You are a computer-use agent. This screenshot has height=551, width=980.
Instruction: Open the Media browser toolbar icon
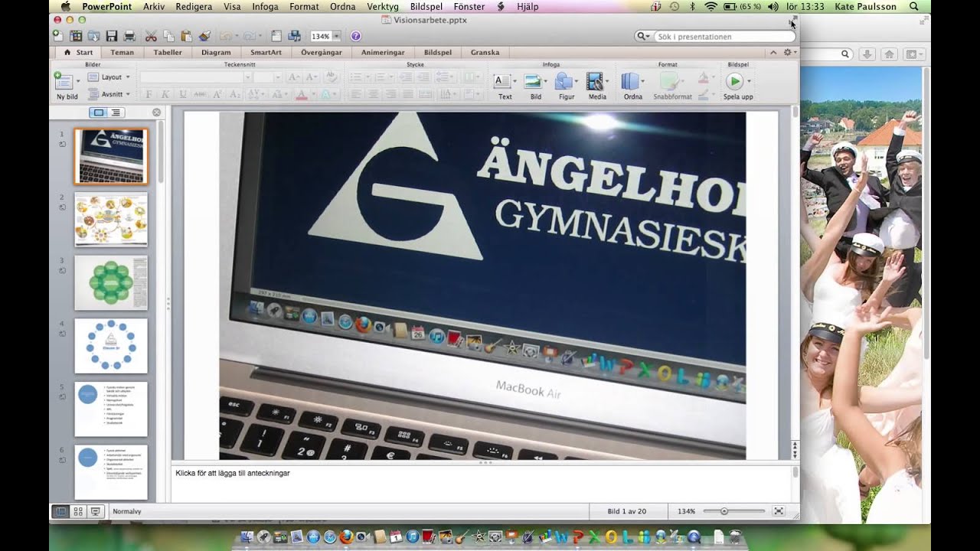[293, 36]
